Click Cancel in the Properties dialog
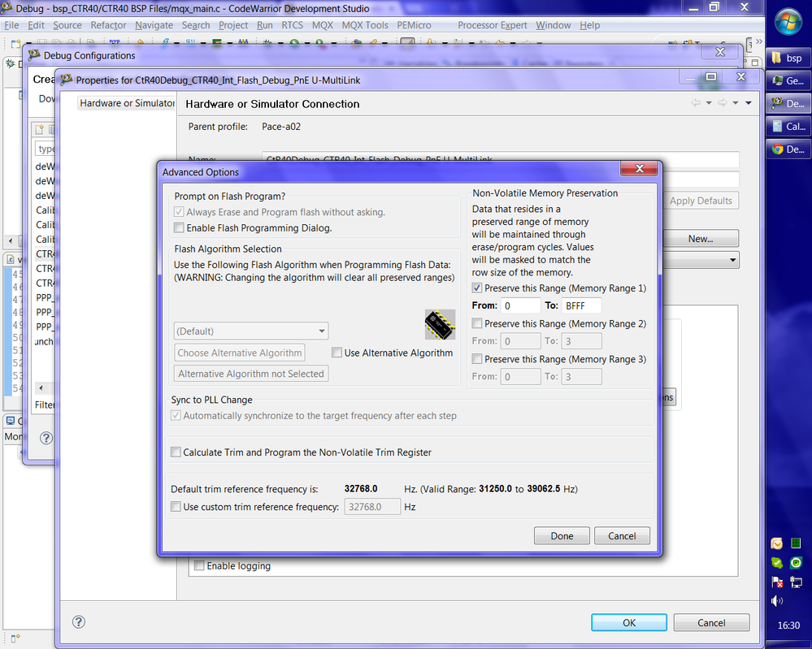The width and height of the screenshot is (812, 649). pyautogui.click(x=711, y=623)
